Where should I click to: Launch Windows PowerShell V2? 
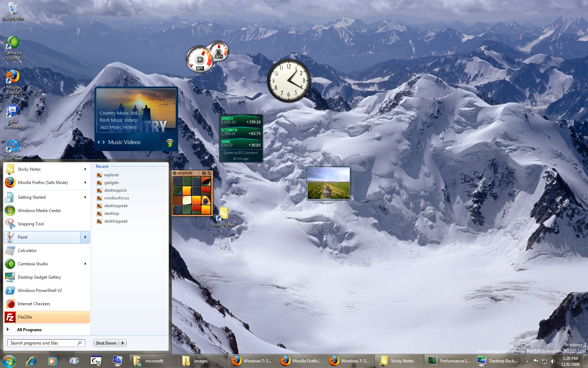[47, 291]
